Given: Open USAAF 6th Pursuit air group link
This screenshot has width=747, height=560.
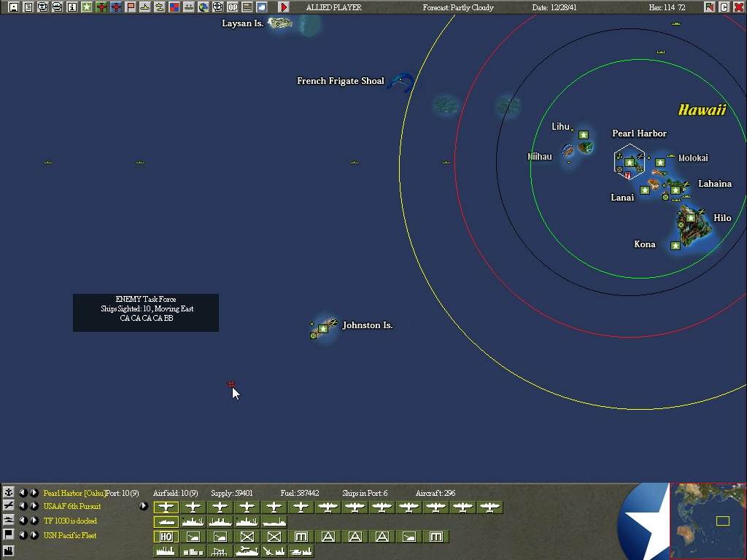Looking at the screenshot, I should point(72,506).
